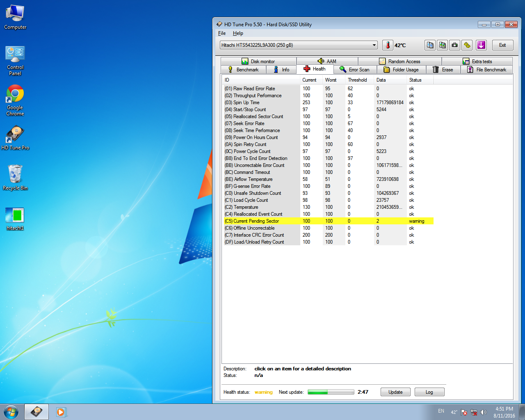The height and width of the screenshot is (420, 525).
Task: Go to the Disk monitor tab
Action: [x=258, y=62]
